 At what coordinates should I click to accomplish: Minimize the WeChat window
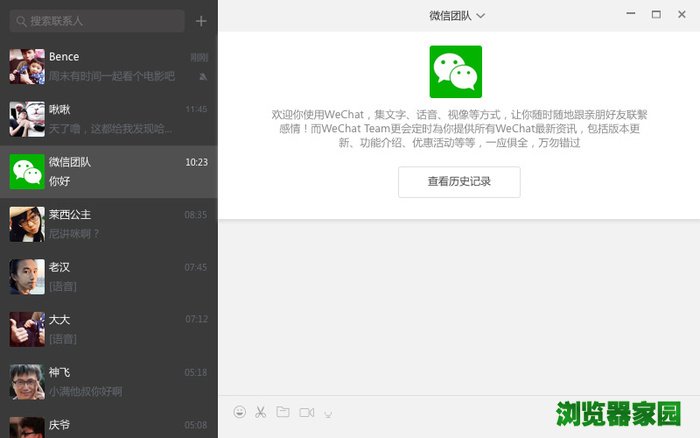tap(631, 14)
